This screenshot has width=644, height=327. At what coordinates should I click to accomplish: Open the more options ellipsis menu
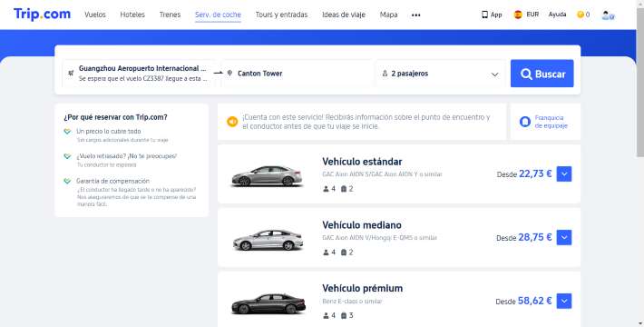pos(415,15)
